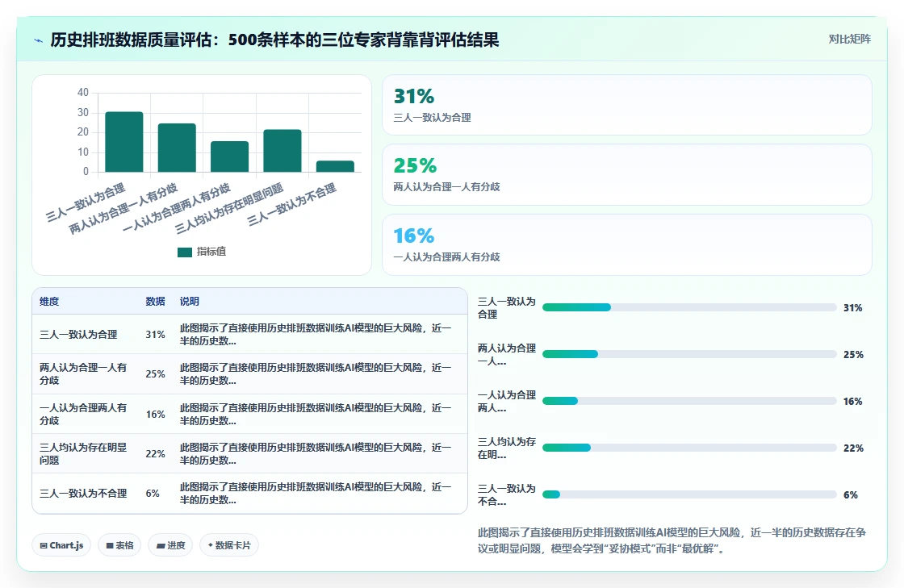This screenshot has width=904, height=588.
Task: Click the 16% value in the table
Action: point(155,414)
